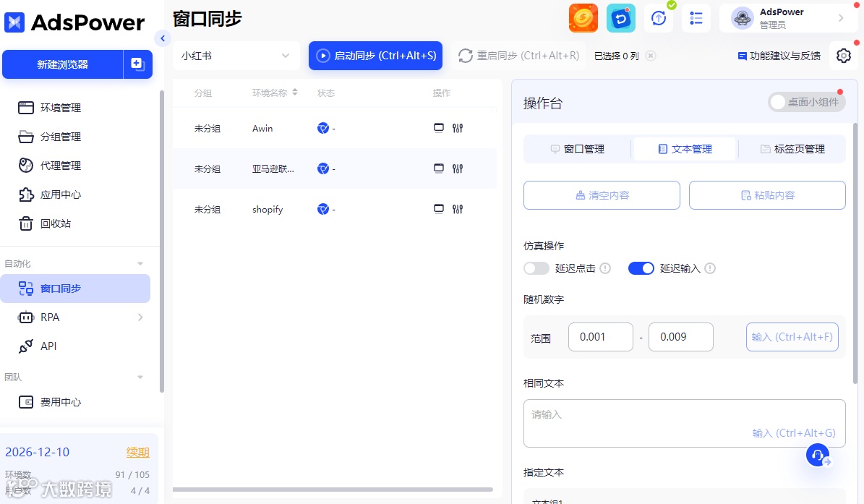This screenshot has width=864, height=504.
Task: Switch to the 标签页管理 tab
Action: 792,149
